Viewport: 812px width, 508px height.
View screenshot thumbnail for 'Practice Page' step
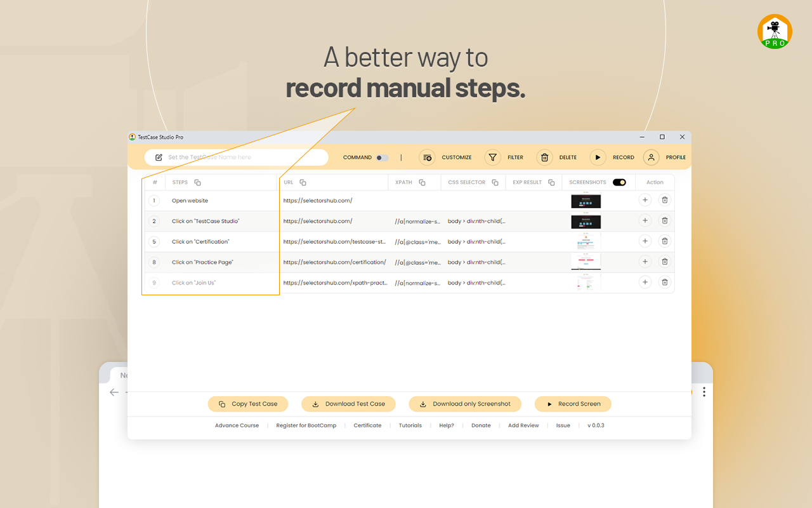(x=586, y=262)
